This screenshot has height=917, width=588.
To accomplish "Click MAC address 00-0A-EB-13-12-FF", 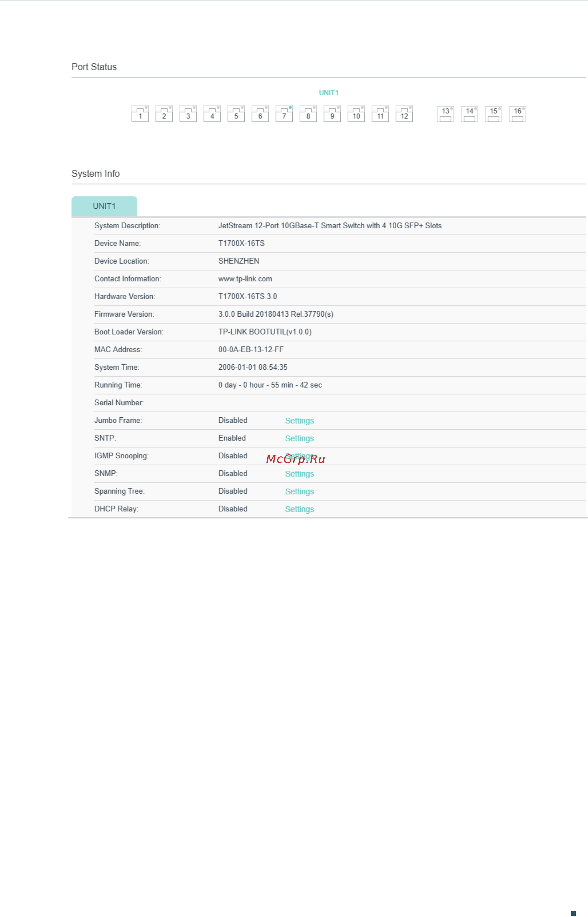I will [251, 349].
